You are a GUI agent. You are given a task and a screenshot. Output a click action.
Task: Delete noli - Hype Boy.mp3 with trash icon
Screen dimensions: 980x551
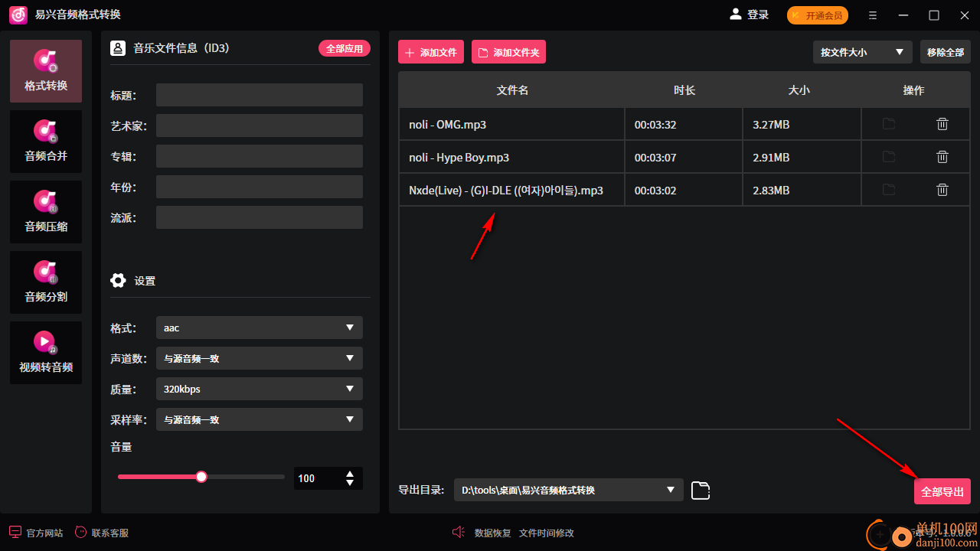click(x=942, y=157)
